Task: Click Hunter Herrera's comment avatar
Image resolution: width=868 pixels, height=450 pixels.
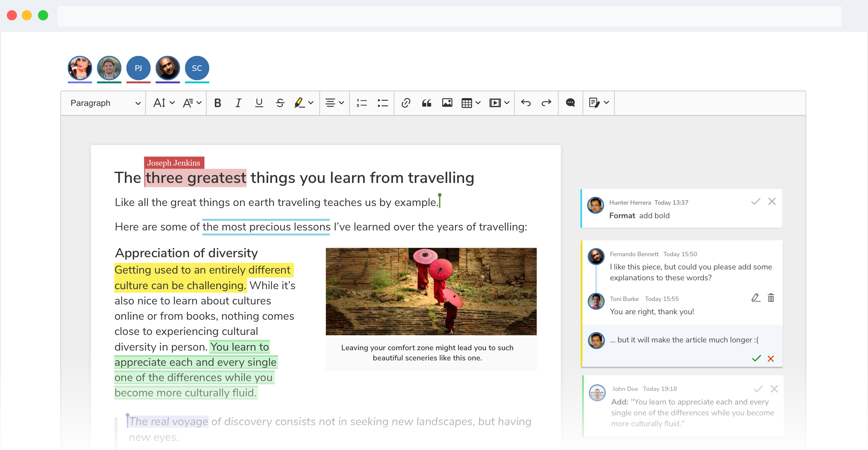Action: 595,205
